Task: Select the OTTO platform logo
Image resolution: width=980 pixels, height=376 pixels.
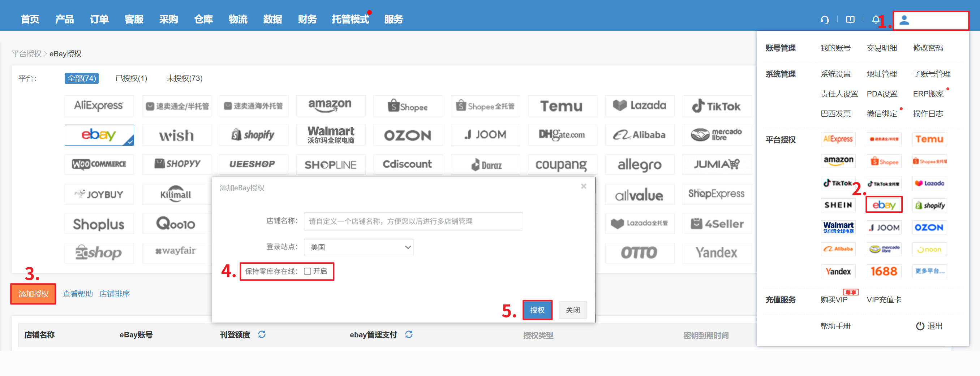Action: point(639,253)
